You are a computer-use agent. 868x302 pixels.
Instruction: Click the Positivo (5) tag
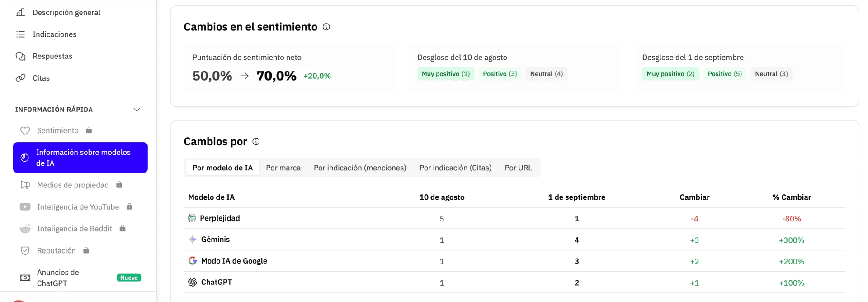(725, 74)
